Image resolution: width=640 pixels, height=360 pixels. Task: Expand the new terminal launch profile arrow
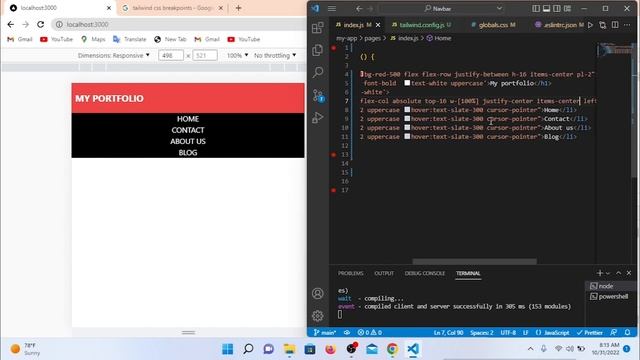608,273
